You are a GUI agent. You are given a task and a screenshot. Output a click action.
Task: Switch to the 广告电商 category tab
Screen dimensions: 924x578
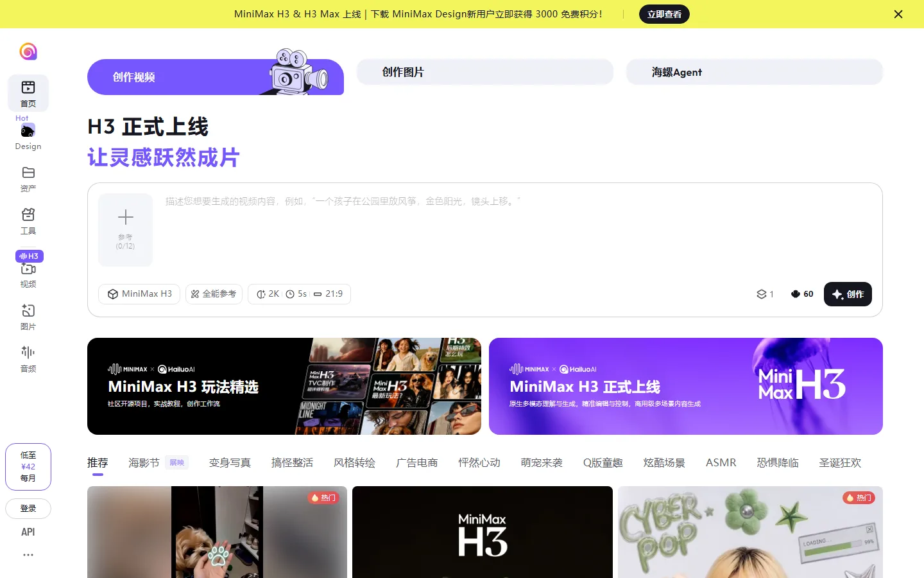(417, 462)
